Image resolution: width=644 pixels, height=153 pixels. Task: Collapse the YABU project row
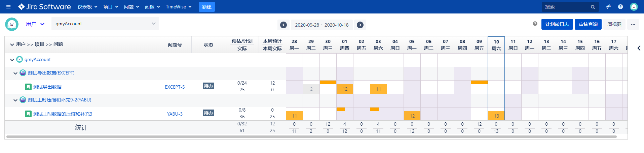point(15,100)
